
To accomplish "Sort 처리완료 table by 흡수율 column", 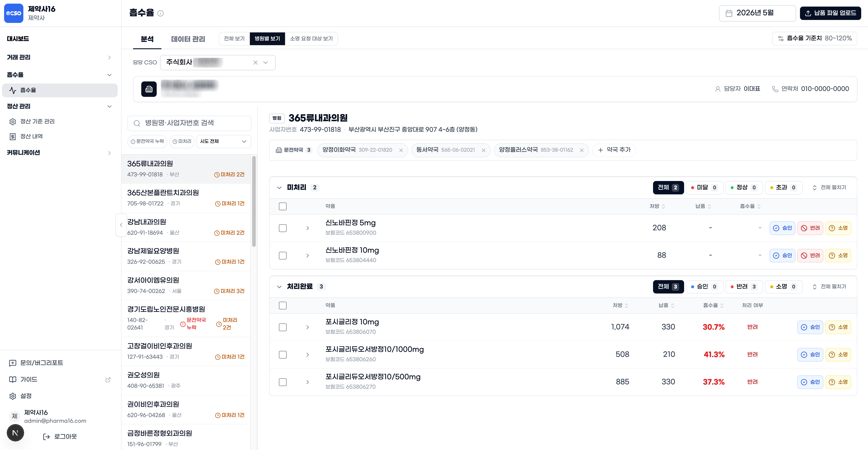I will pyautogui.click(x=713, y=305).
